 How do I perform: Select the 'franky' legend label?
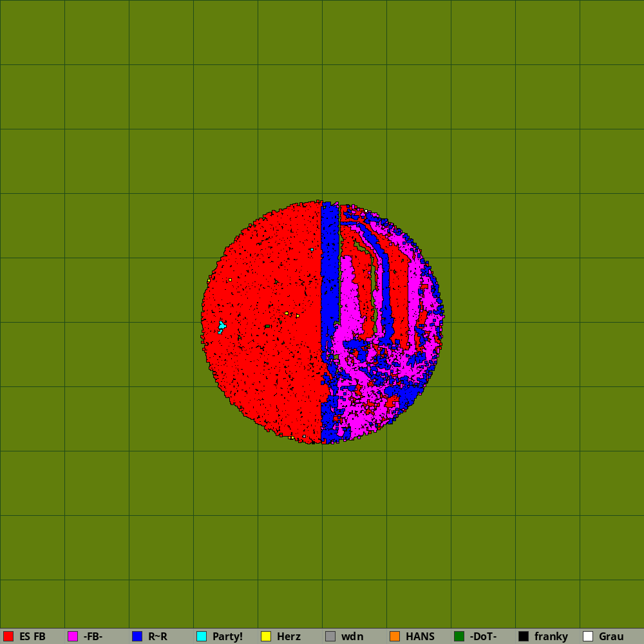[551, 637]
